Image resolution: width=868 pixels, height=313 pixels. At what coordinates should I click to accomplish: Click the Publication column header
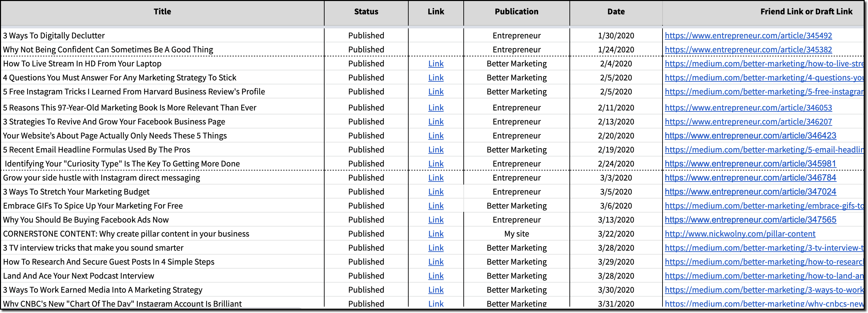(x=516, y=12)
